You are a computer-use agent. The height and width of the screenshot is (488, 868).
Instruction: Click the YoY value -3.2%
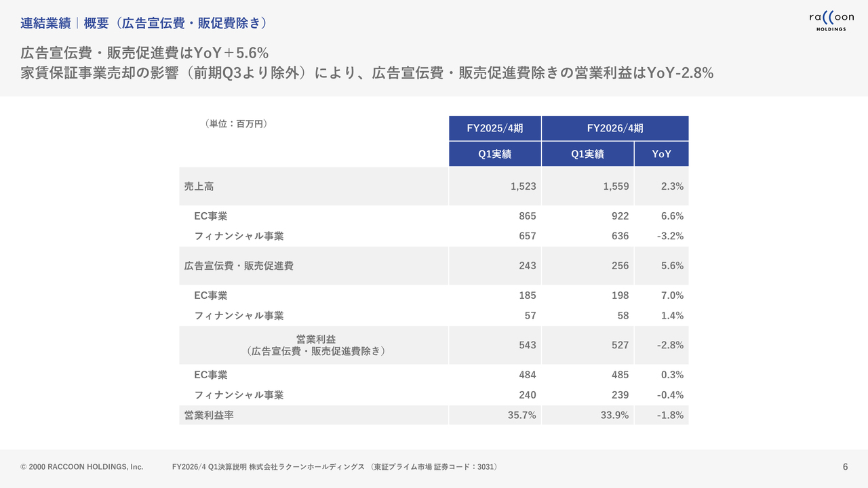[671, 236]
